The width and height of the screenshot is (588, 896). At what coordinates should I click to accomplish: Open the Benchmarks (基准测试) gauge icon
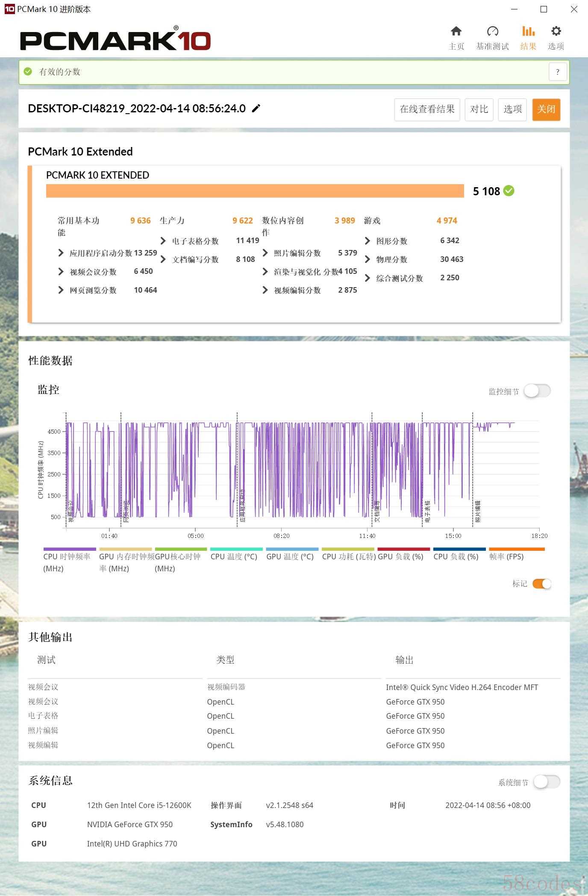[492, 31]
